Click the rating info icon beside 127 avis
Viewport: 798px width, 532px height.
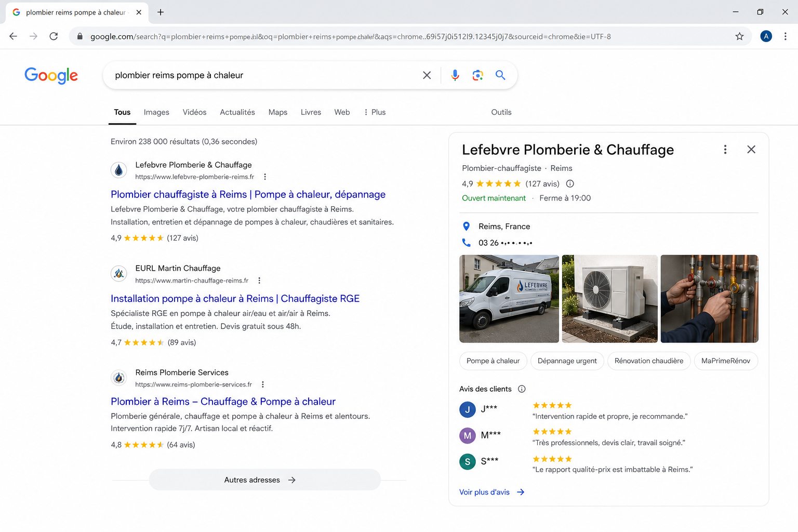(570, 183)
